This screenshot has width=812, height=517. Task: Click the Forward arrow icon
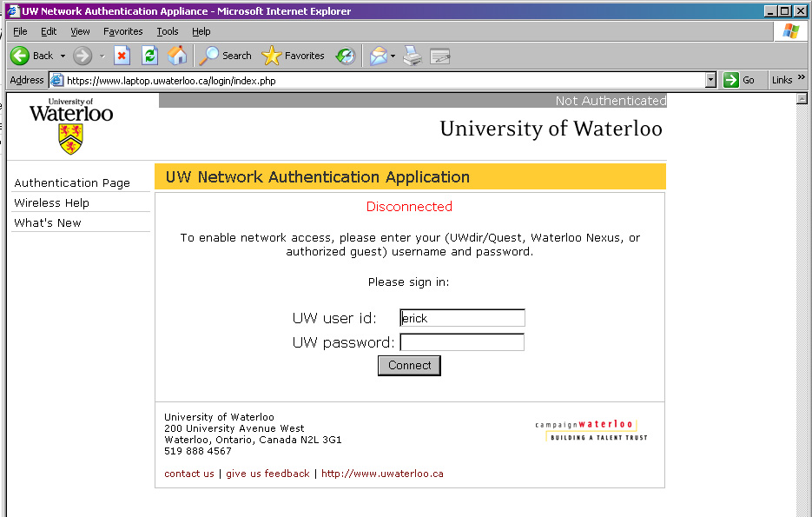pyautogui.click(x=83, y=56)
